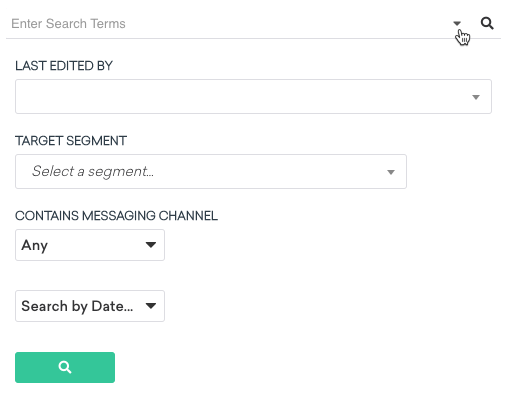Select the CONTAINS MESSAGING CHANNEL label
The image size is (509, 397).
(116, 216)
